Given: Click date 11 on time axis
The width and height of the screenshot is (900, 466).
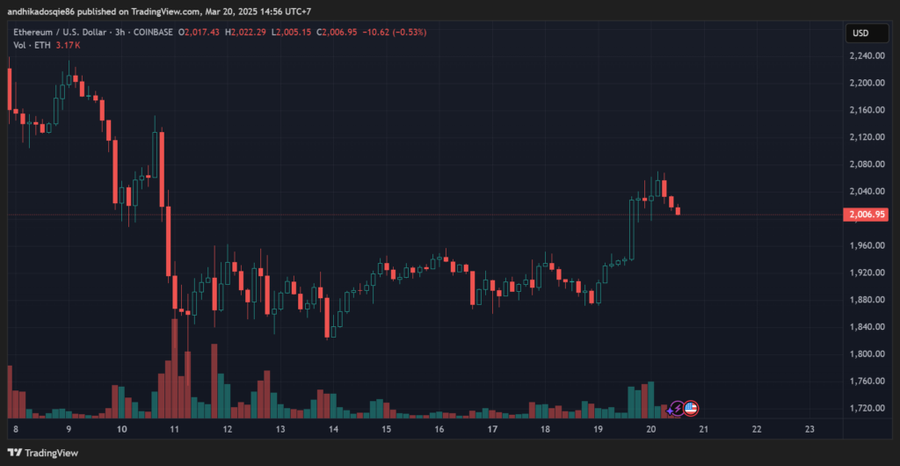Looking at the screenshot, I should (174, 429).
